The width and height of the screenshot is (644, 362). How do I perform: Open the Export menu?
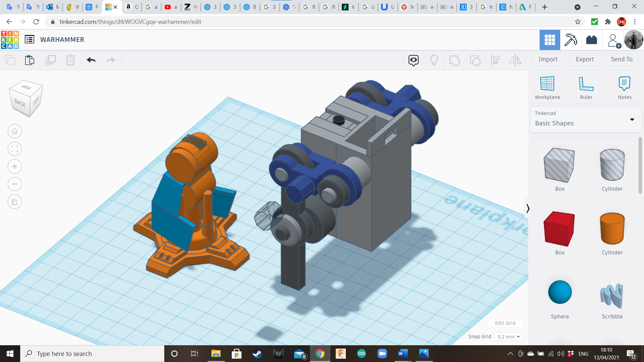click(x=585, y=59)
